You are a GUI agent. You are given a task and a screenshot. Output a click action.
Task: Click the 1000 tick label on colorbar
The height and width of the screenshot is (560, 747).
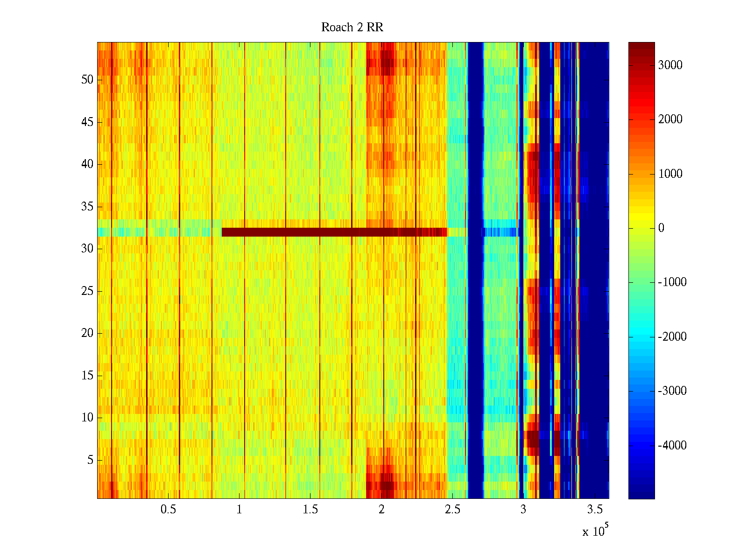(x=670, y=174)
